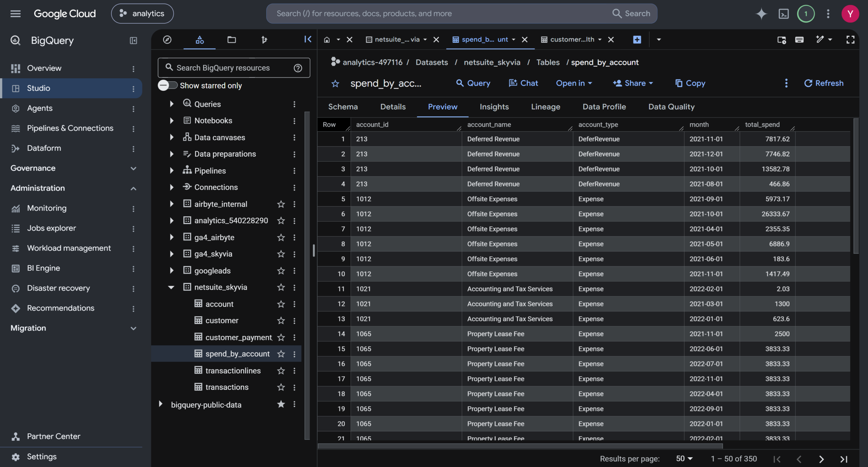This screenshot has width=868, height=467.
Task: Expand the Notebooks tree node
Action: (x=172, y=121)
